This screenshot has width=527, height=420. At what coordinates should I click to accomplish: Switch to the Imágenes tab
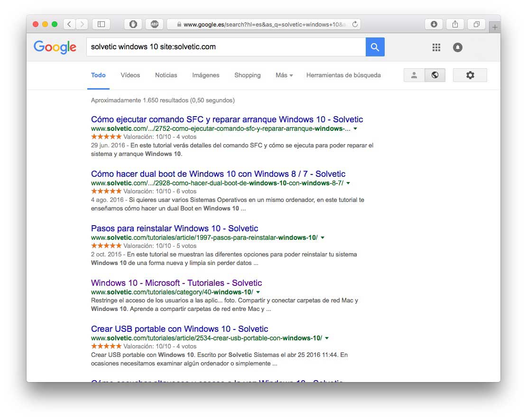coord(206,75)
